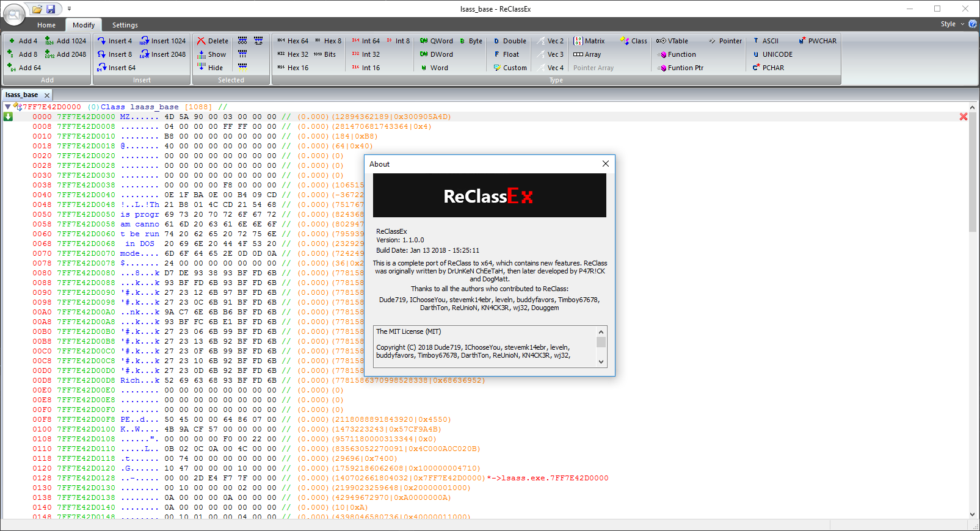Delete the selected node
The height and width of the screenshot is (531, 980).
click(213, 41)
